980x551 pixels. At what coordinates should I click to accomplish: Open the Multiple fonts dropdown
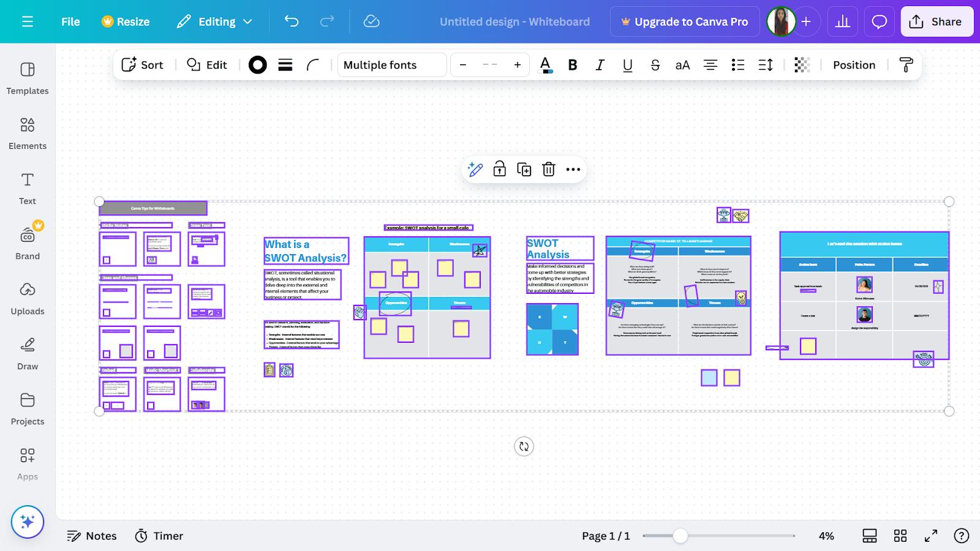pos(392,65)
